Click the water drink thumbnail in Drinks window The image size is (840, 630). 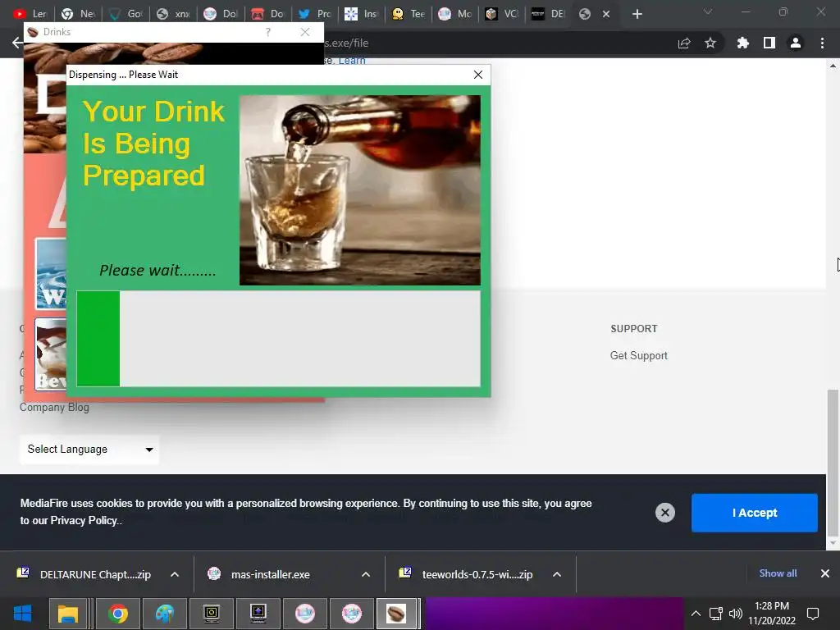(x=51, y=274)
